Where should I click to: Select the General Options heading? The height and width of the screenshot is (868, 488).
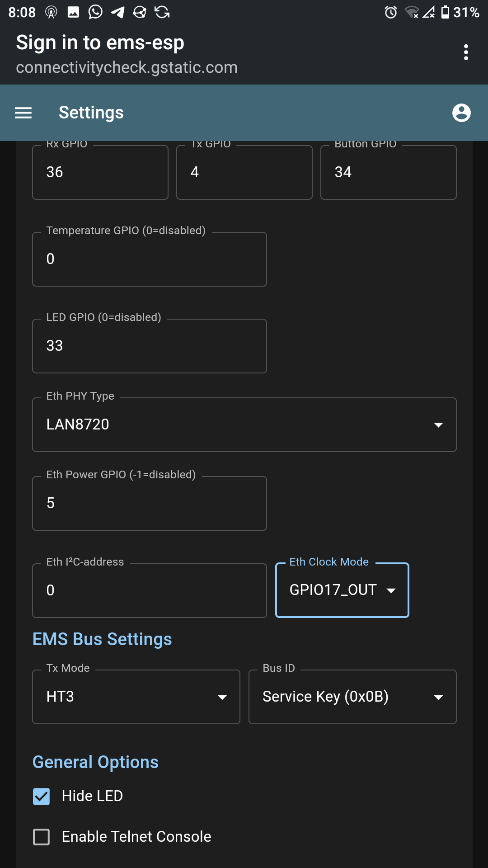(x=95, y=762)
